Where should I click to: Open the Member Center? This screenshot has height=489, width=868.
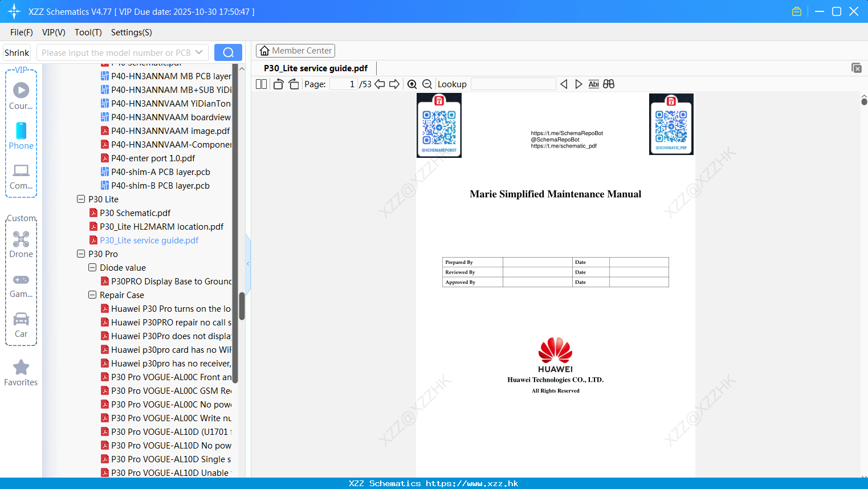[295, 51]
